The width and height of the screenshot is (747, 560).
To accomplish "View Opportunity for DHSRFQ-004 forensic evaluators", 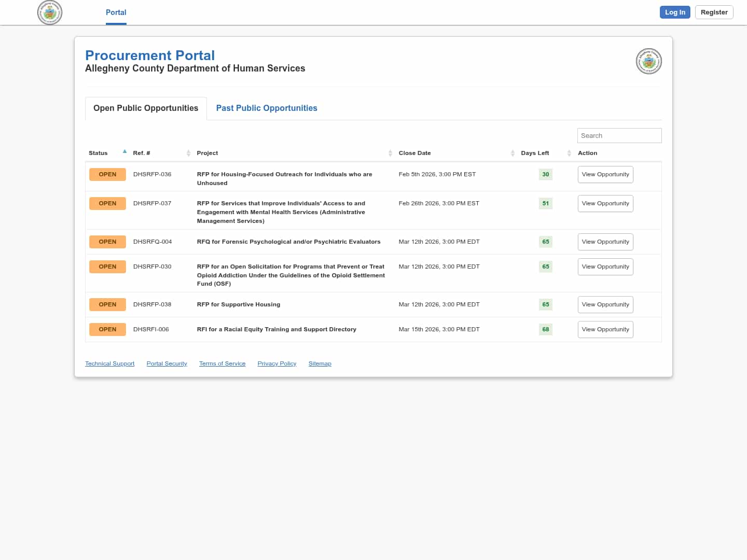I will [605, 242].
